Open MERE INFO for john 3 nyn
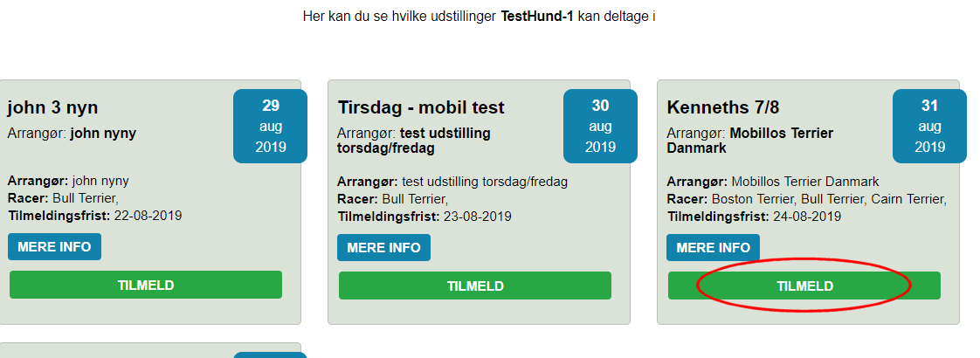980x358 pixels. coord(54,247)
